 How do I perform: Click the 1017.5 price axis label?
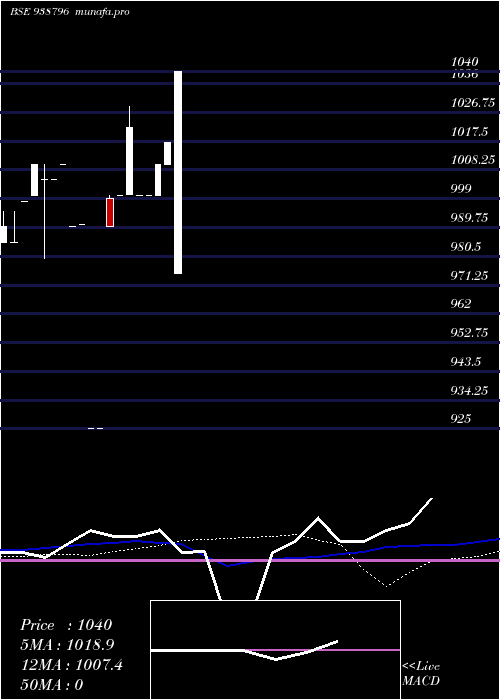tap(469, 132)
